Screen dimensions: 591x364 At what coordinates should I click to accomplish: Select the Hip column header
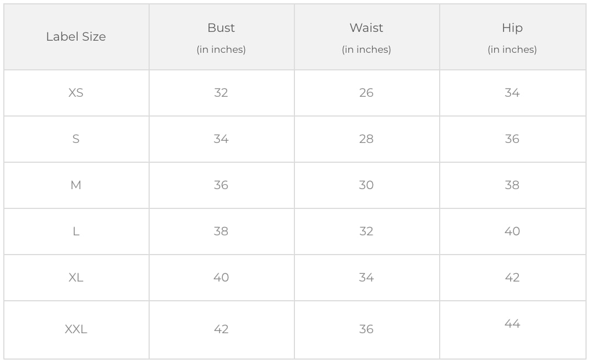click(x=512, y=37)
